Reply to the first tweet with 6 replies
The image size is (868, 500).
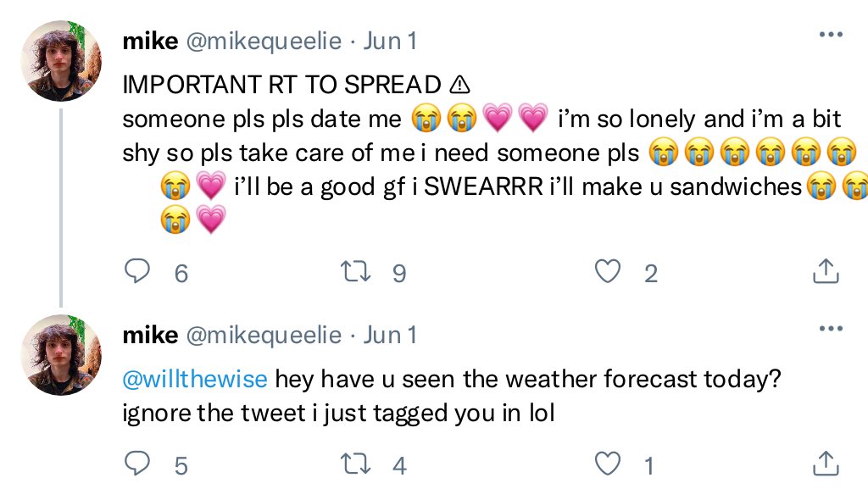point(136,271)
